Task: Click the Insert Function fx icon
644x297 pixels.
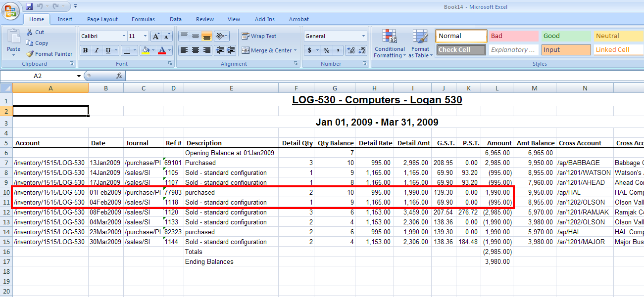Action: pos(119,76)
